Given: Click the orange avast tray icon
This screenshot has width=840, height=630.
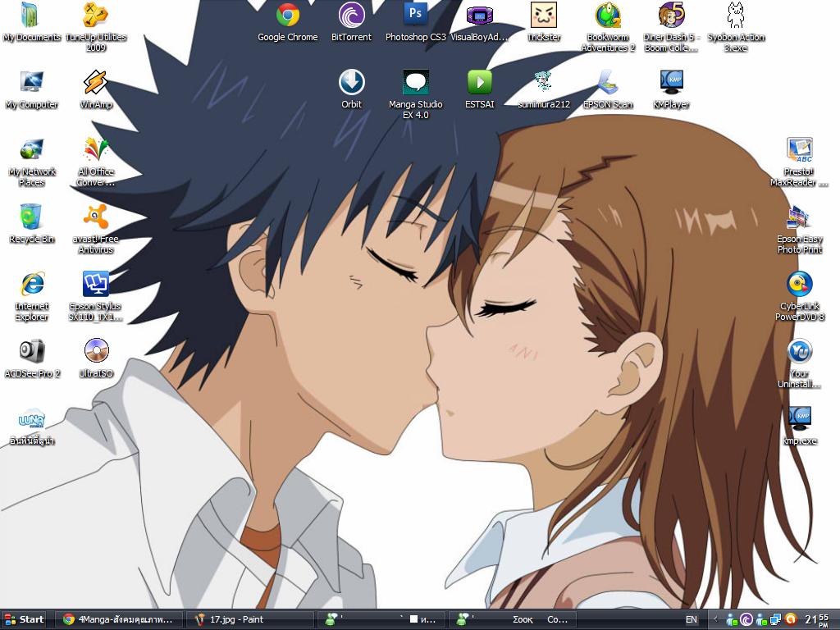Looking at the screenshot, I should pyautogui.click(x=790, y=620).
